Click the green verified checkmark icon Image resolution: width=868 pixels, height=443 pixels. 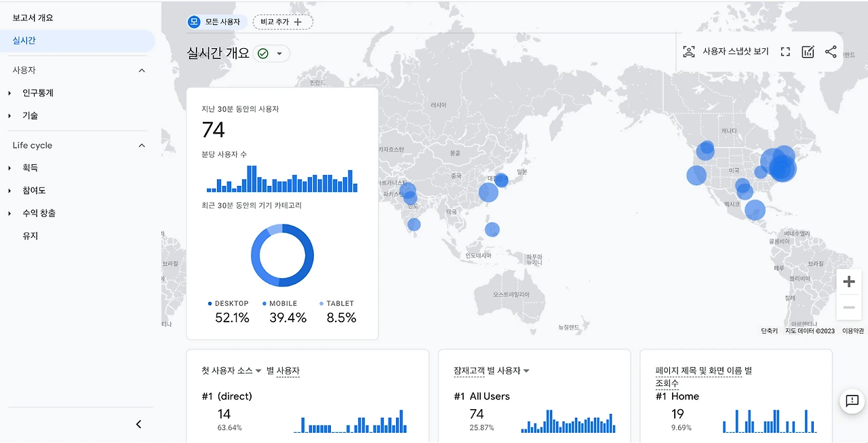[x=262, y=54]
